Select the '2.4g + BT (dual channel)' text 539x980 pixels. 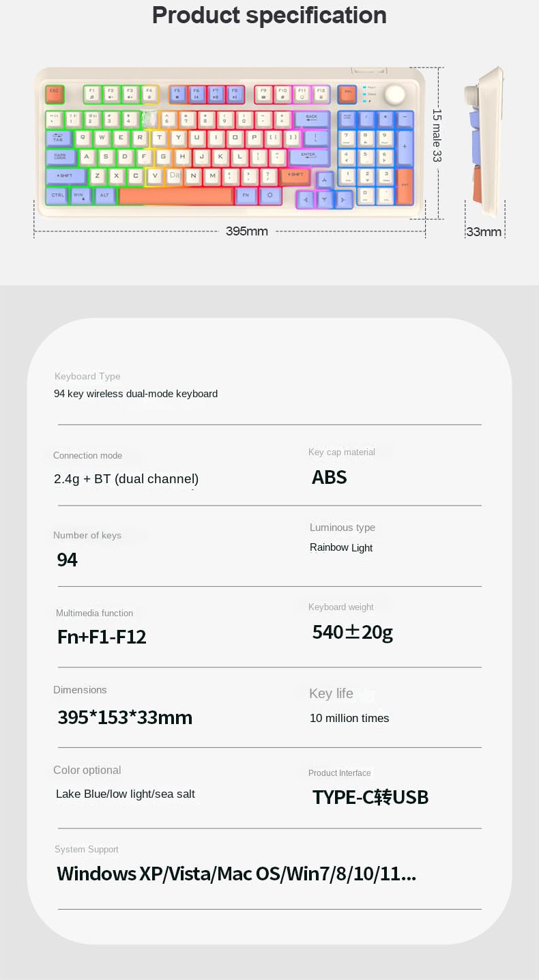(126, 479)
